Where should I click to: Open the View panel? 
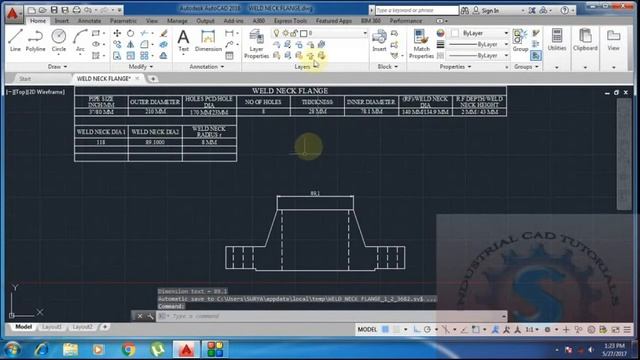pos(613,40)
